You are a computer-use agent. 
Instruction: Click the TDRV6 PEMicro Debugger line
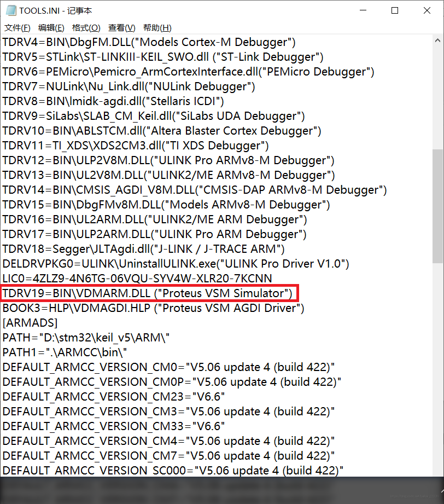pyautogui.click(x=188, y=72)
